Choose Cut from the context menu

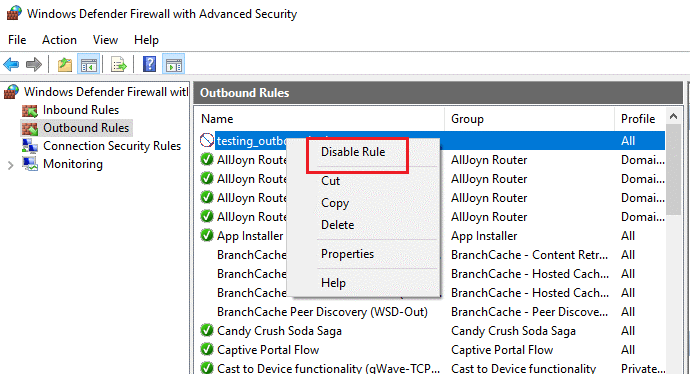(330, 181)
